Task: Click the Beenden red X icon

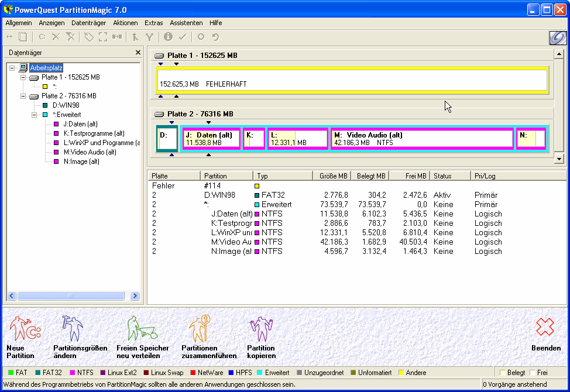Action: (x=545, y=327)
